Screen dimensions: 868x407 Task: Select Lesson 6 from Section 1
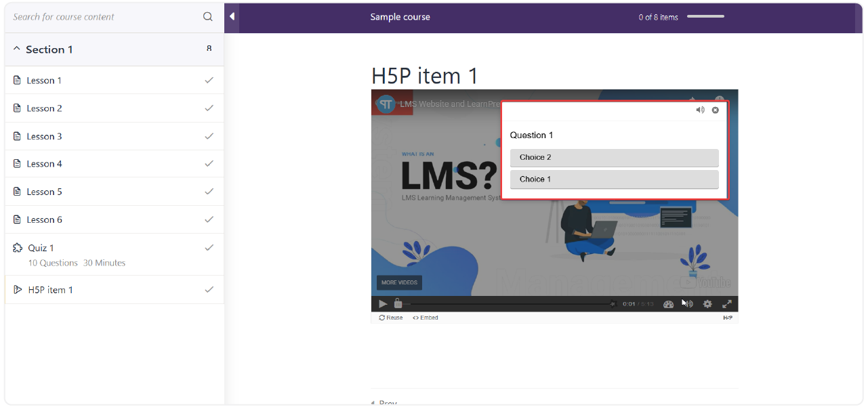(x=45, y=219)
